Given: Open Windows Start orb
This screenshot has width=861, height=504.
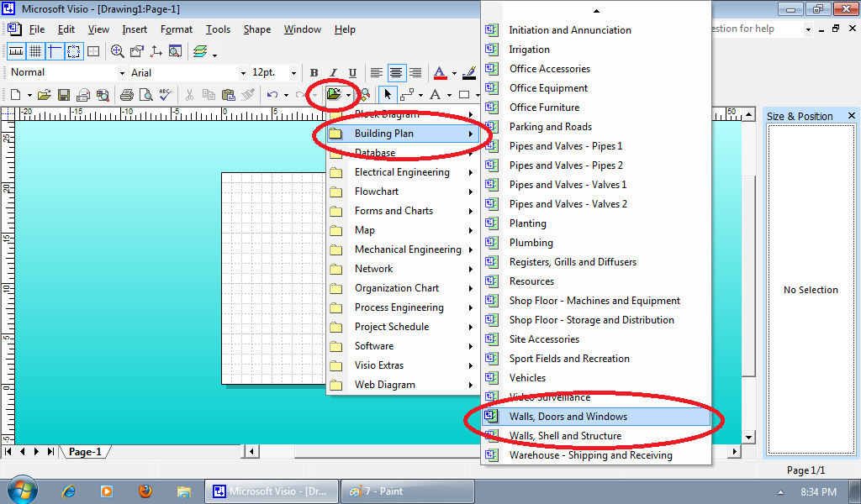Looking at the screenshot, I should (x=23, y=491).
